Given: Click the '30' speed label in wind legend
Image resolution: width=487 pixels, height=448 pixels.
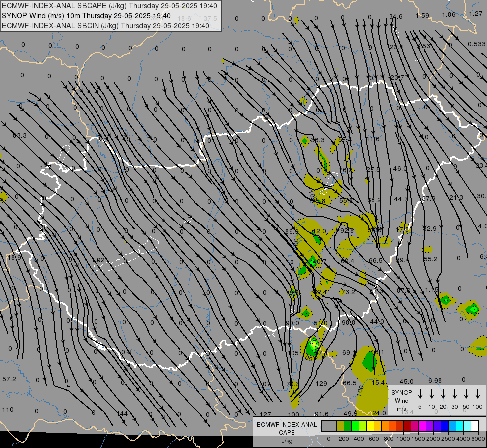Looking at the screenshot, I should tap(455, 407).
